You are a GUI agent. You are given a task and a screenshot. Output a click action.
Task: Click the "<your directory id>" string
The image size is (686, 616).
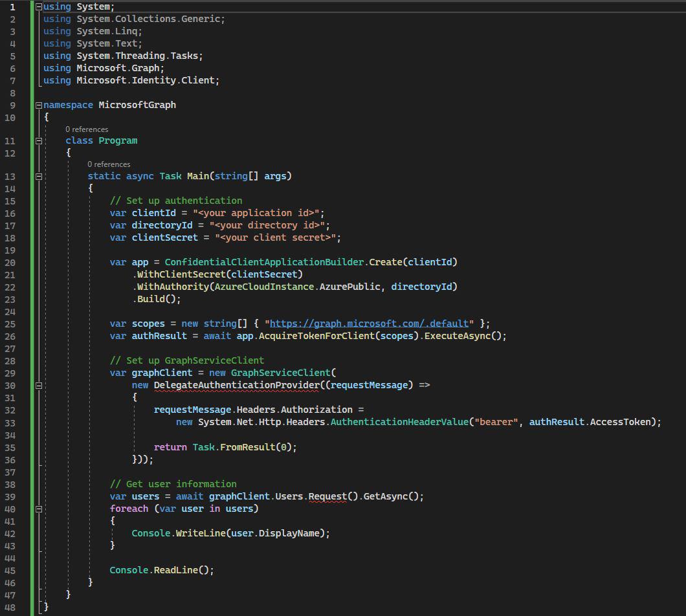pyautogui.click(x=267, y=225)
